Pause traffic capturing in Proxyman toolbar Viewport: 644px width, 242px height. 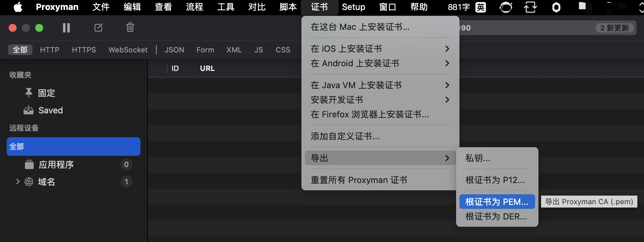point(66,28)
